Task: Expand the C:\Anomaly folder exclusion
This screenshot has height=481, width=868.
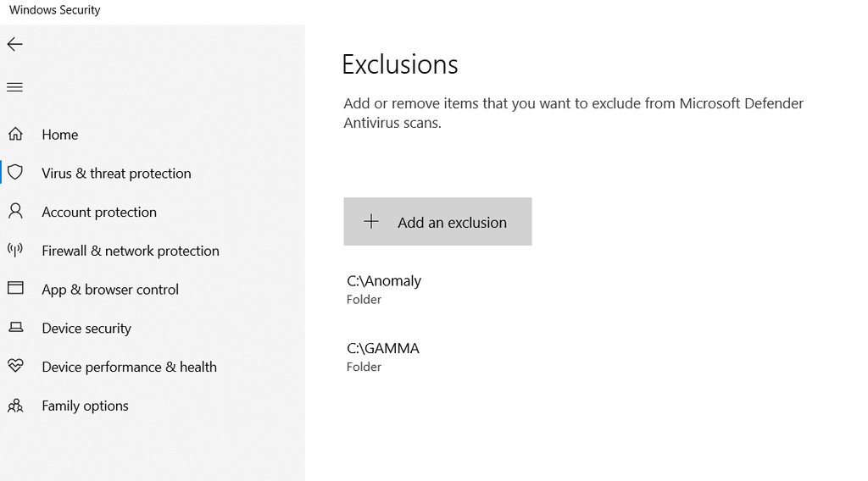Action: tap(384, 289)
